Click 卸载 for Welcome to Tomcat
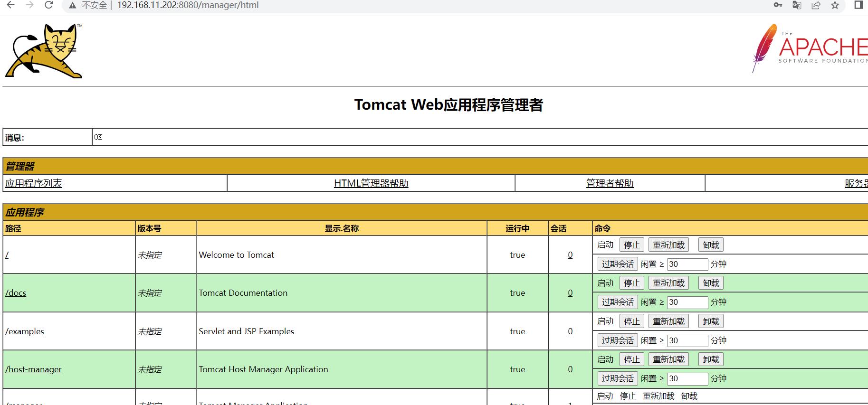Viewport: 868px width, 405px height. [711, 245]
